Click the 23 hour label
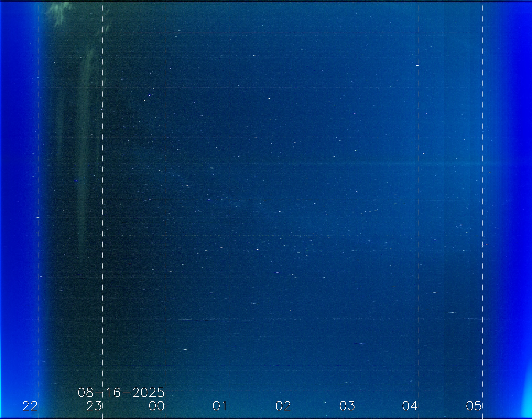Viewport: 532px width, 419px height. pos(94,406)
